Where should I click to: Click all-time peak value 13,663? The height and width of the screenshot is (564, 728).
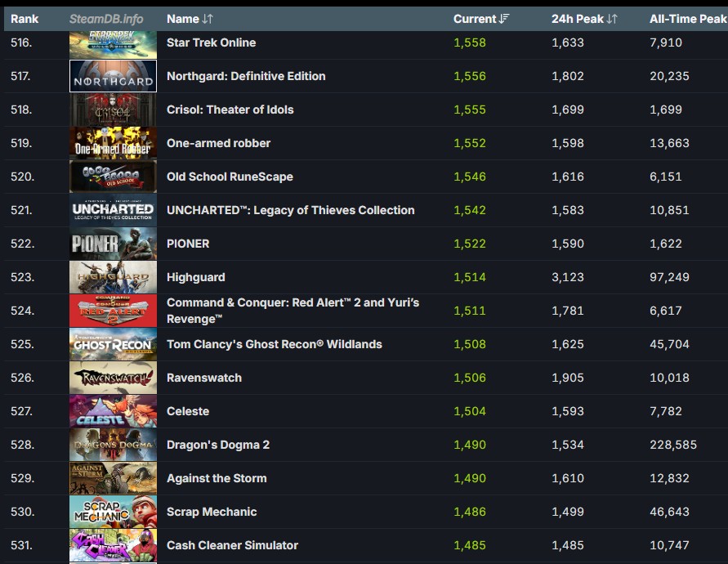pos(669,143)
